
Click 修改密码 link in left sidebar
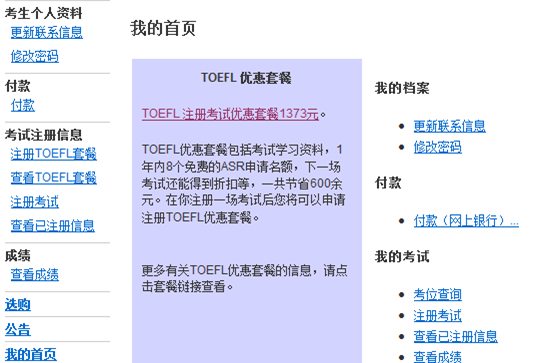(x=35, y=56)
